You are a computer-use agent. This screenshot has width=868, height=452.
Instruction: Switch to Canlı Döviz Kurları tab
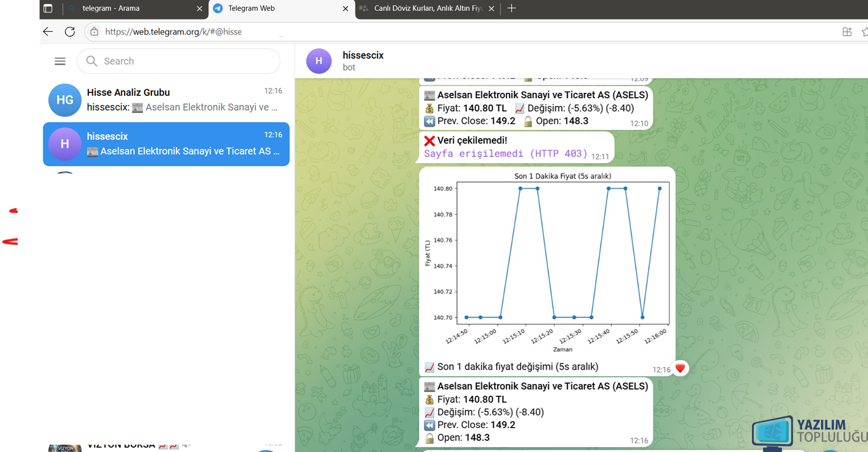coord(428,9)
